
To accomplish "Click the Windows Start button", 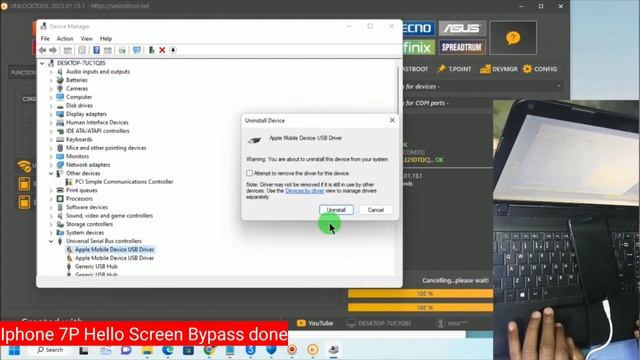I will point(14,350).
